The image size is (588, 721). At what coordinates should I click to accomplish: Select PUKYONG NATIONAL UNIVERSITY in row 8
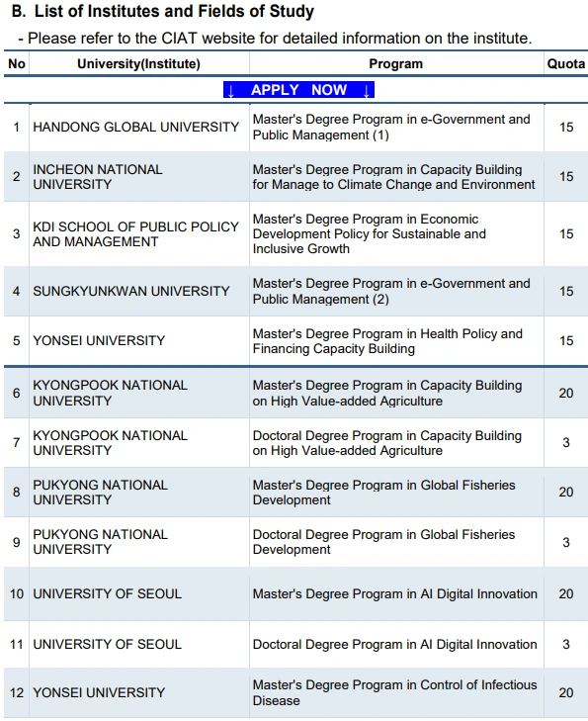(100, 493)
